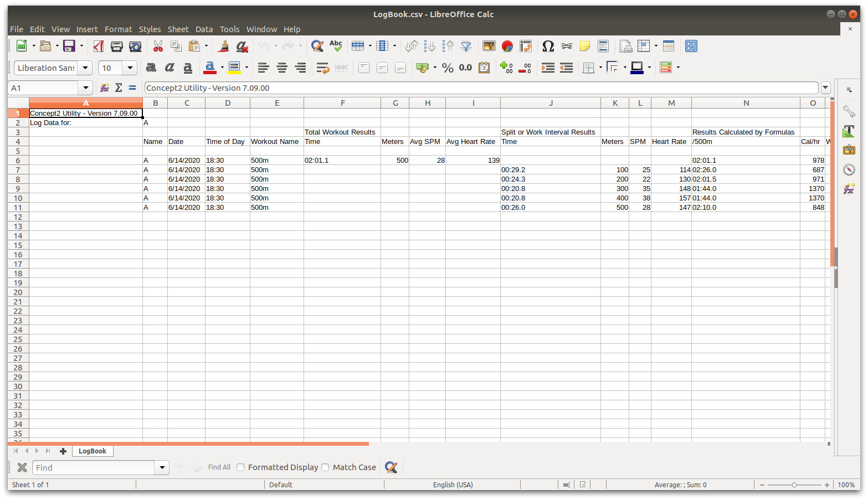The width and height of the screenshot is (868, 500).
Task: Run Spelling check icon
Action: 336,46
